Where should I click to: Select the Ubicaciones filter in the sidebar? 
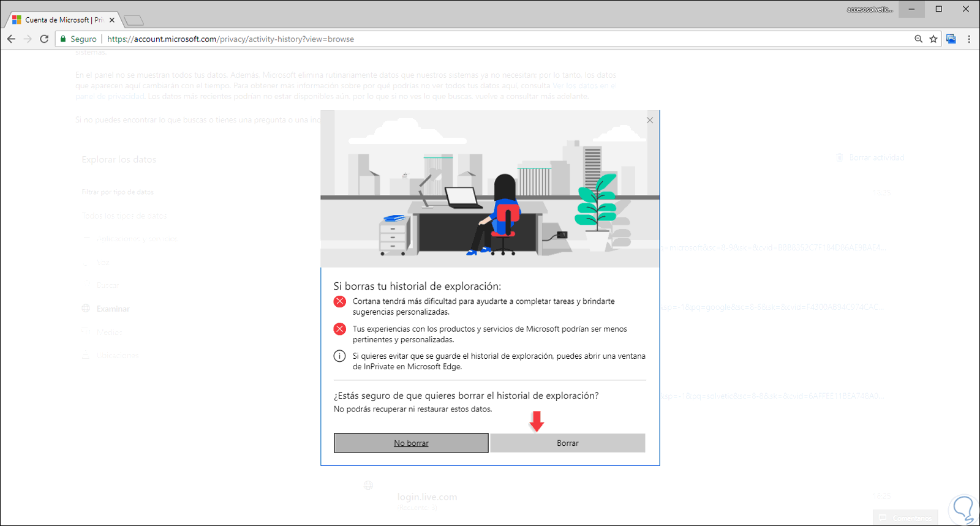(x=118, y=355)
